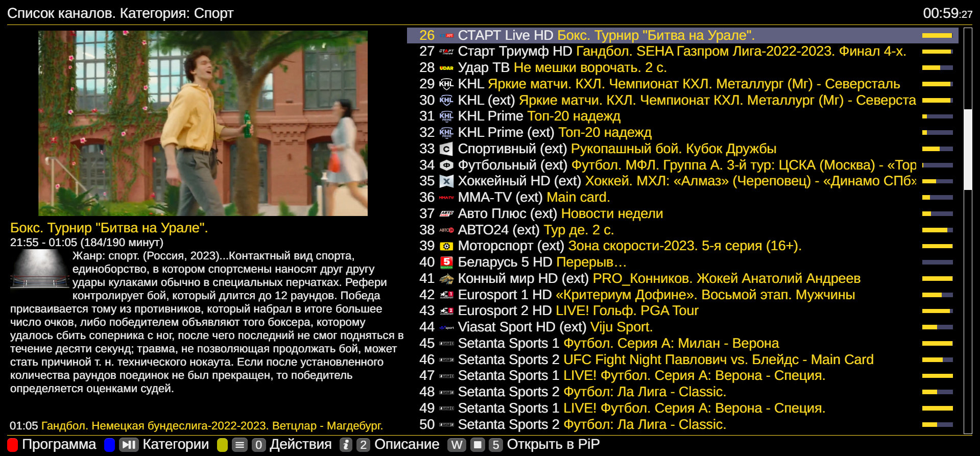Click the stop icon for Открыть в PiP

pyautogui.click(x=477, y=445)
